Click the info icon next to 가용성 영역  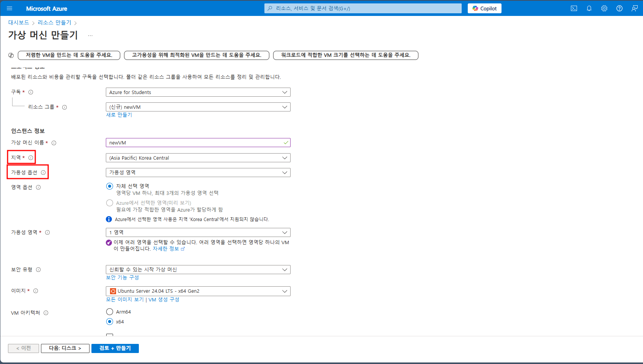click(47, 232)
